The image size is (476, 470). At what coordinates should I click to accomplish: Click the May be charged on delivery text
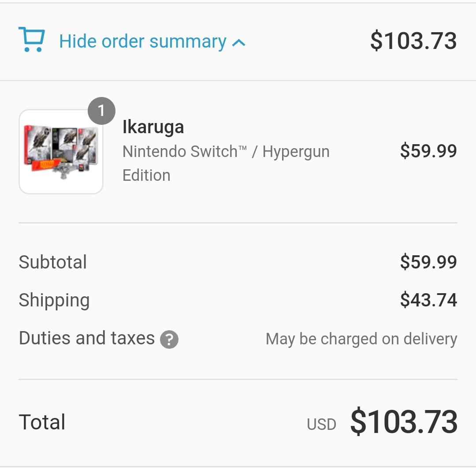[361, 339]
